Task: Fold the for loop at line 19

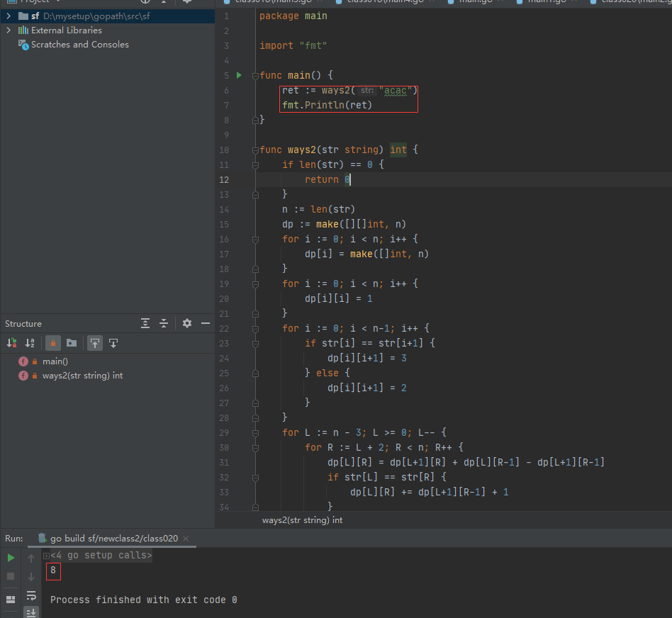Action: 255,284
